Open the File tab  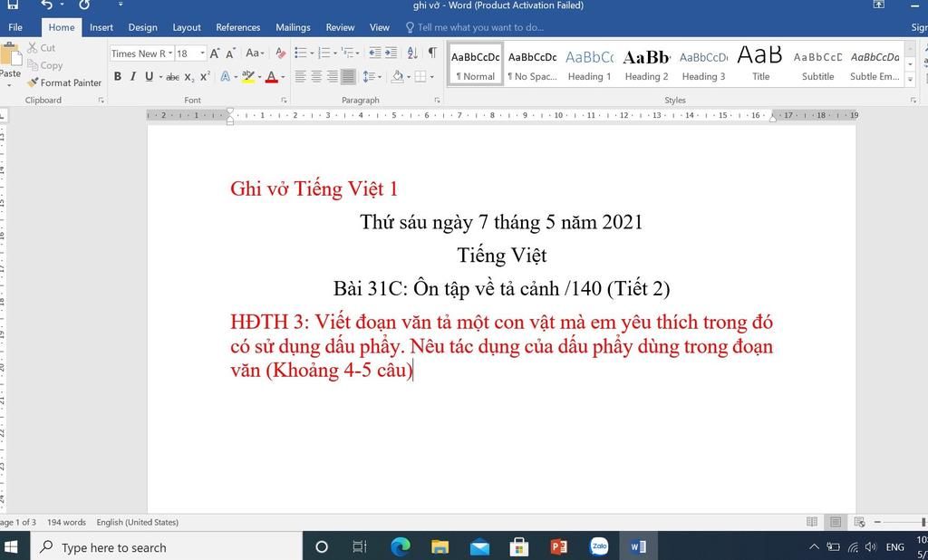coord(15,27)
